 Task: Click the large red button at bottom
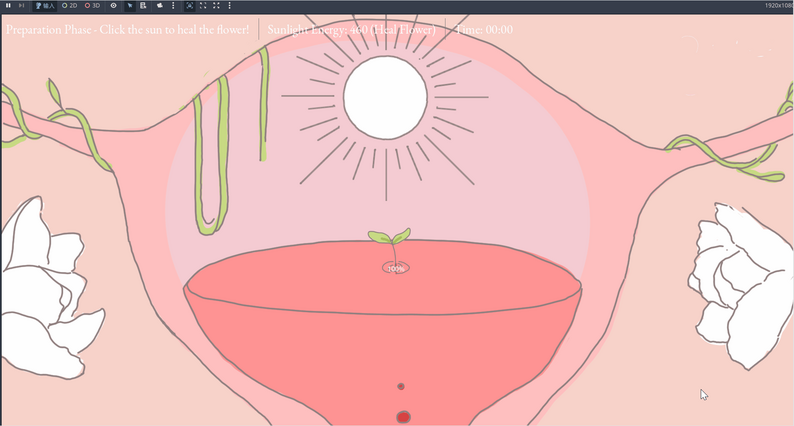point(403,417)
